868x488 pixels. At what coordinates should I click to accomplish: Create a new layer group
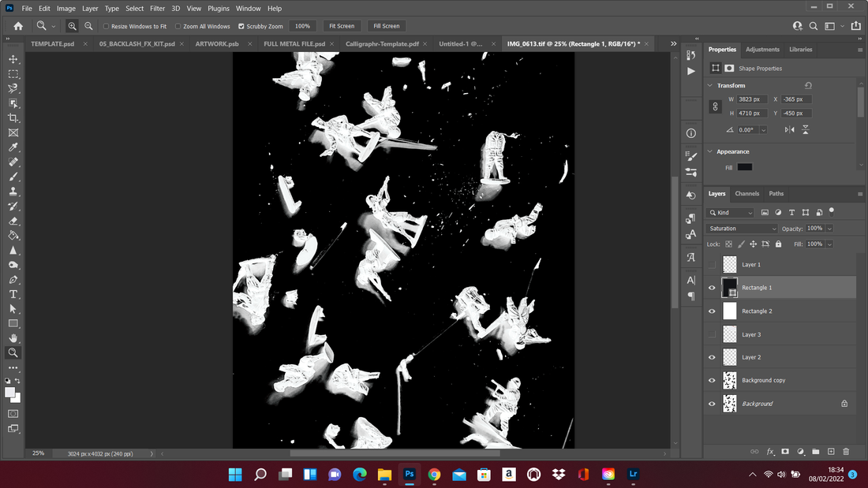point(816,452)
